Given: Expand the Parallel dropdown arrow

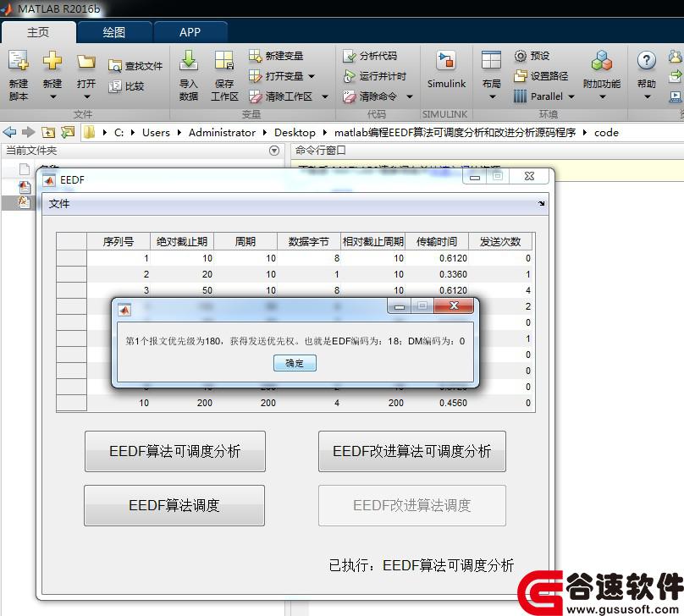Looking at the screenshot, I should coord(571,96).
